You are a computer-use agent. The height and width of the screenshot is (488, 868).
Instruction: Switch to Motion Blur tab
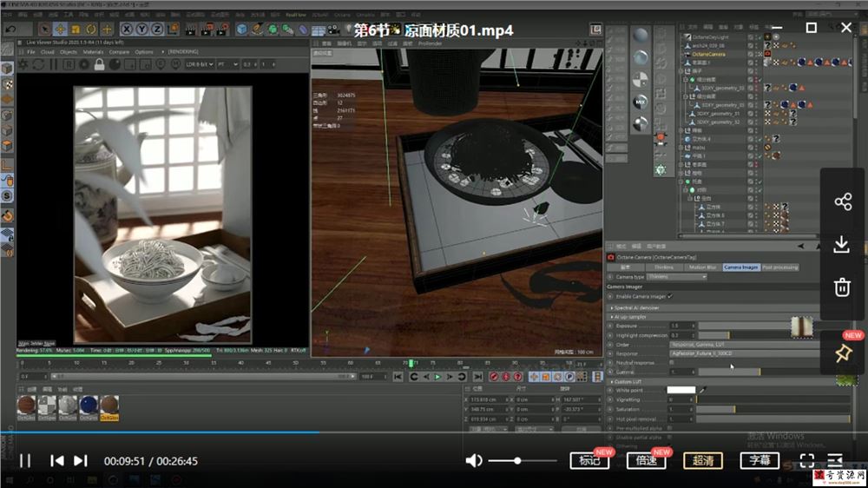[702, 267]
